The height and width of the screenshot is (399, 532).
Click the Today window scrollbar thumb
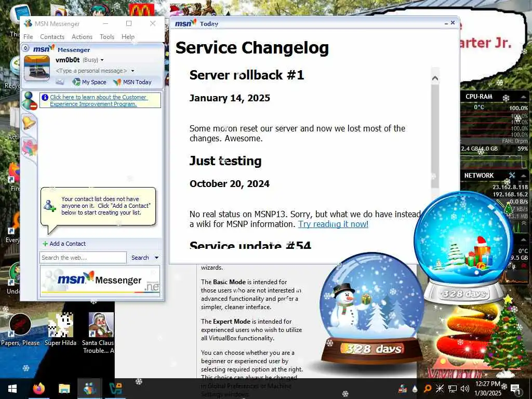click(x=435, y=136)
